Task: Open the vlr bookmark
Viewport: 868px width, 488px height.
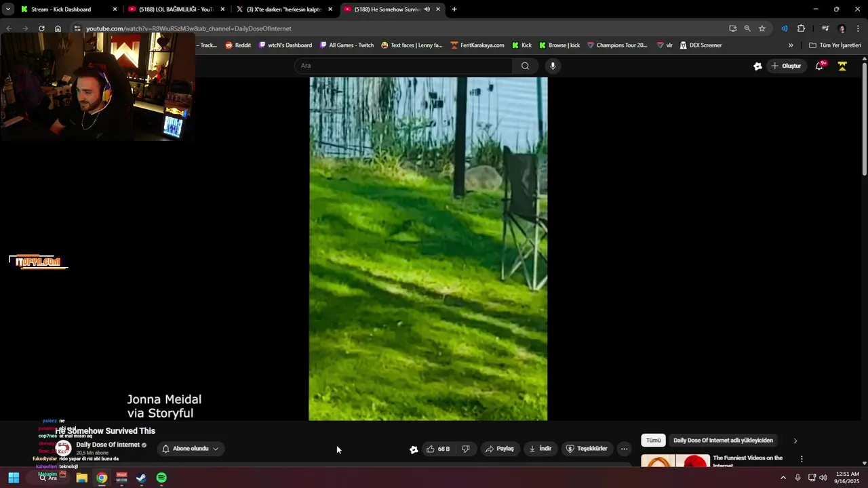Action: [x=665, y=45]
